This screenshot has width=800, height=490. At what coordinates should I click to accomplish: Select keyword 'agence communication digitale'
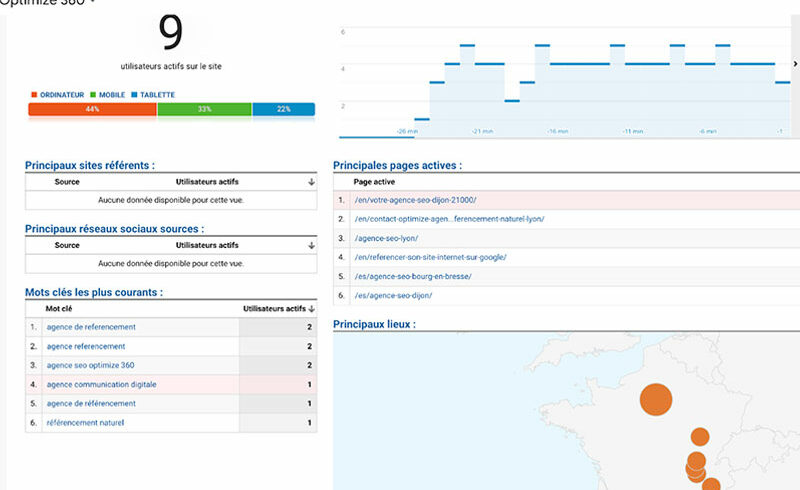pos(101,384)
